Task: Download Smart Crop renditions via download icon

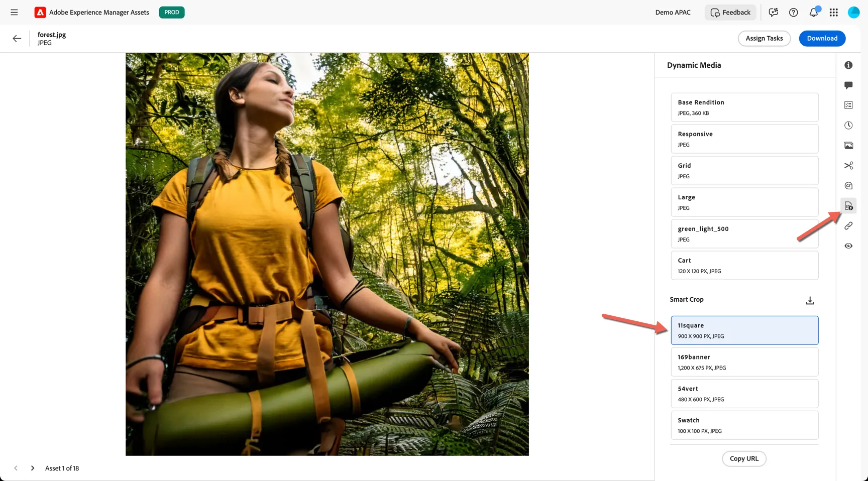Action: click(x=810, y=300)
